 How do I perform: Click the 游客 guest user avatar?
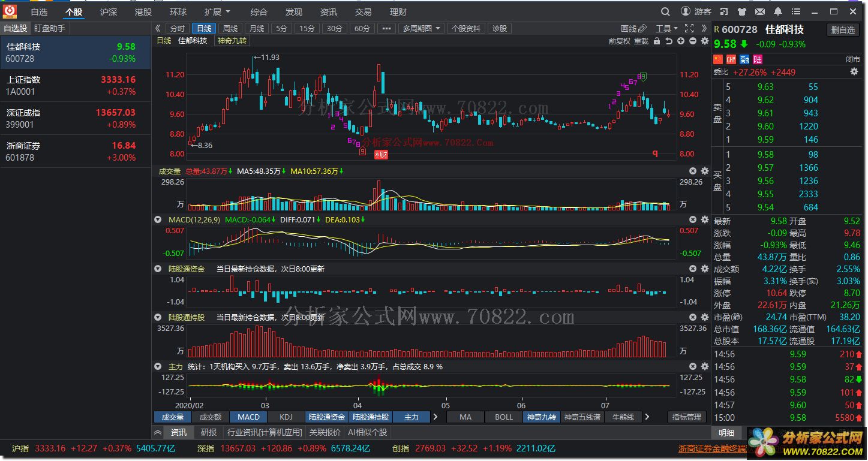pyautogui.click(x=686, y=11)
